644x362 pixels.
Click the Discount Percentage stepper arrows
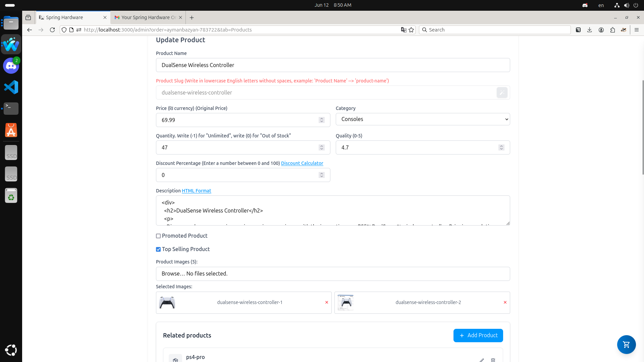pyautogui.click(x=322, y=175)
